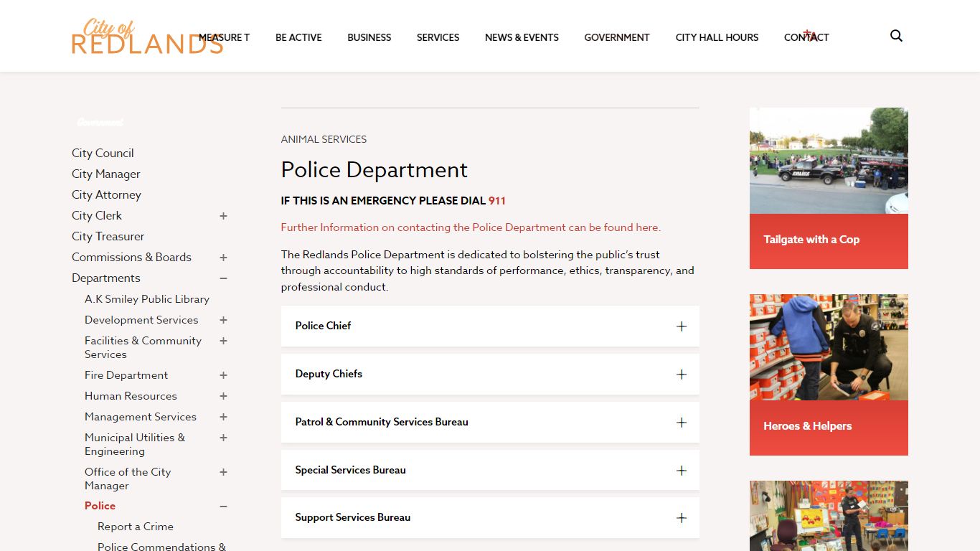Screen dimensions: 980x551
Task: Expand the Support Services Bureau section
Action: pyautogui.click(x=490, y=517)
